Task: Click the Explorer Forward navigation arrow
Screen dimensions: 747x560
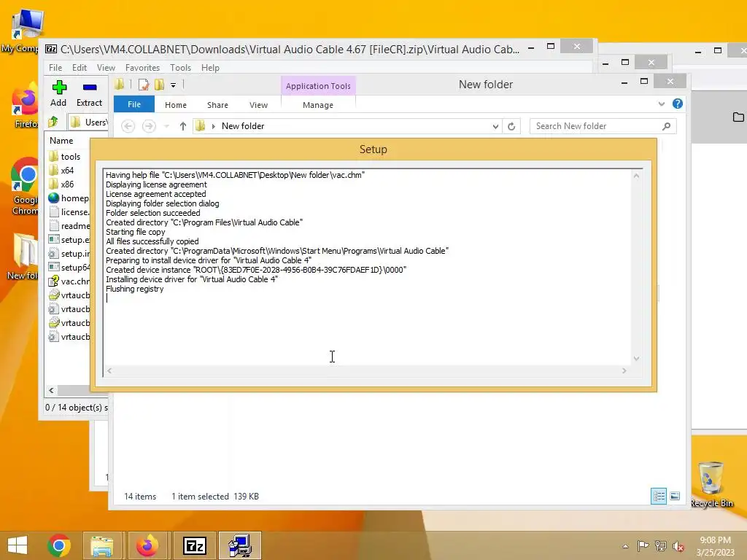Action: point(149,126)
